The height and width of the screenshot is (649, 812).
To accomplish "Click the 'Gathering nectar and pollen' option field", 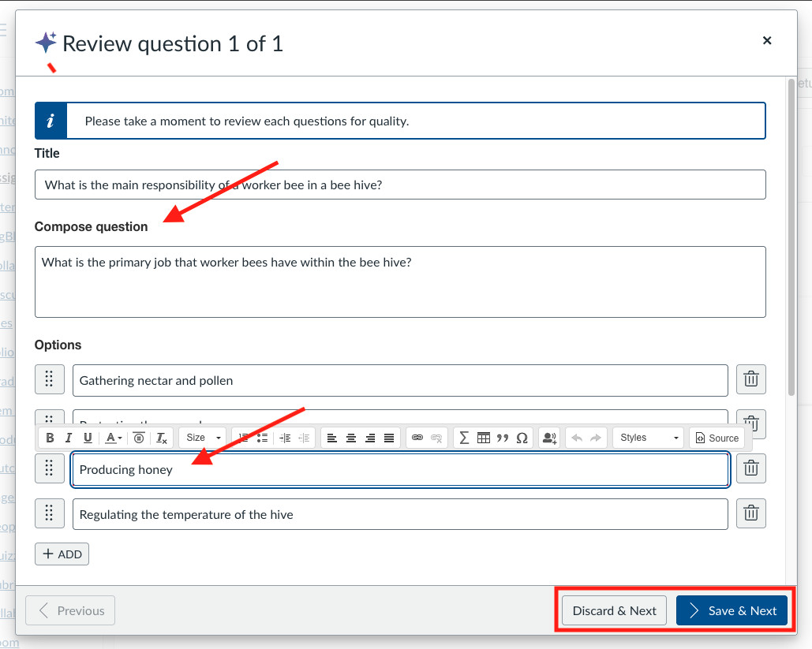I will pos(400,380).
